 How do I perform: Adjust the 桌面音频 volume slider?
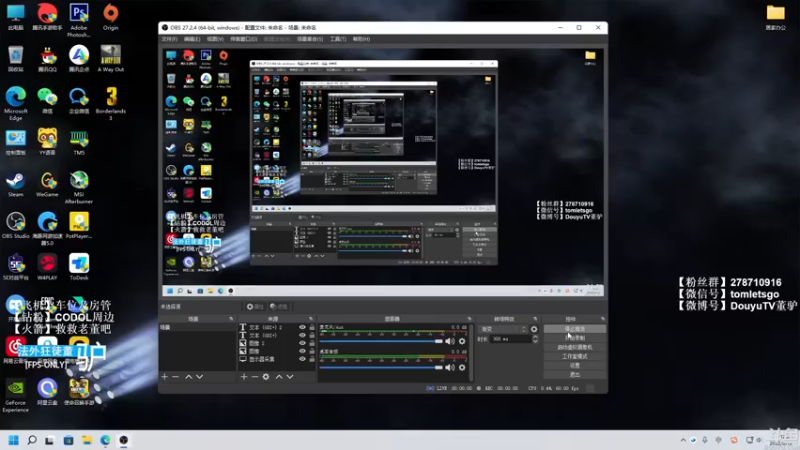point(381,367)
